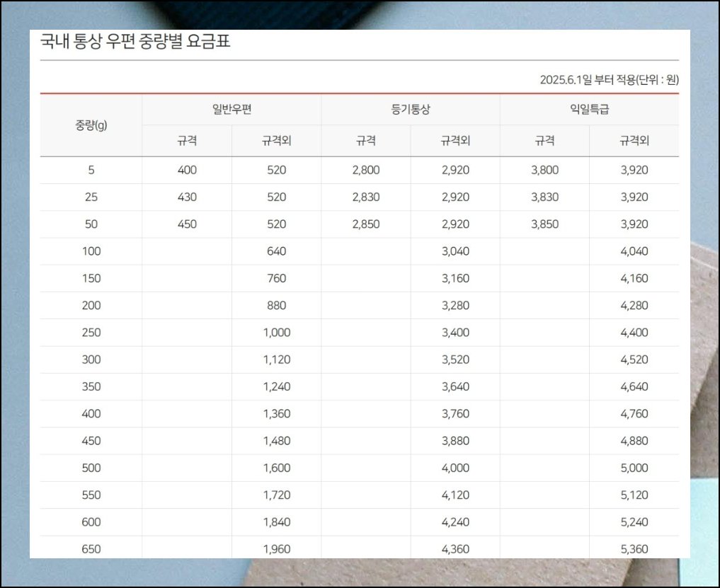The height and width of the screenshot is (588, 720).
Task: Click fee '2,920' in the 50g row
Action: (x=455, y=224)
